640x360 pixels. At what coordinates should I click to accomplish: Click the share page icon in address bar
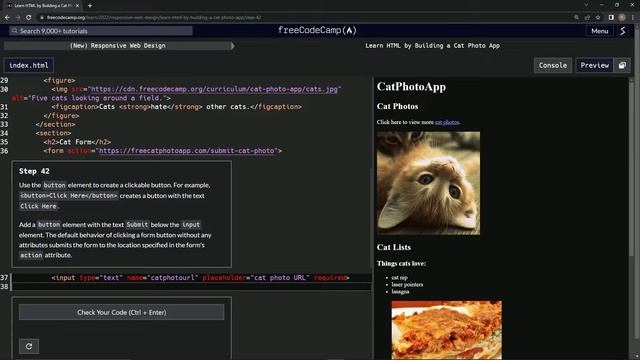pos(587,18)
